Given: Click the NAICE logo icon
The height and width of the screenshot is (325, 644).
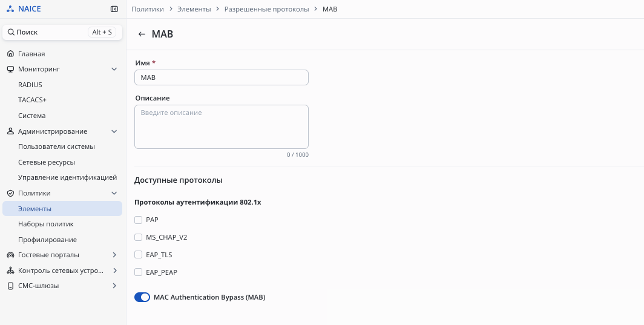Looking at the screenshot, I should tap(10, 9).
